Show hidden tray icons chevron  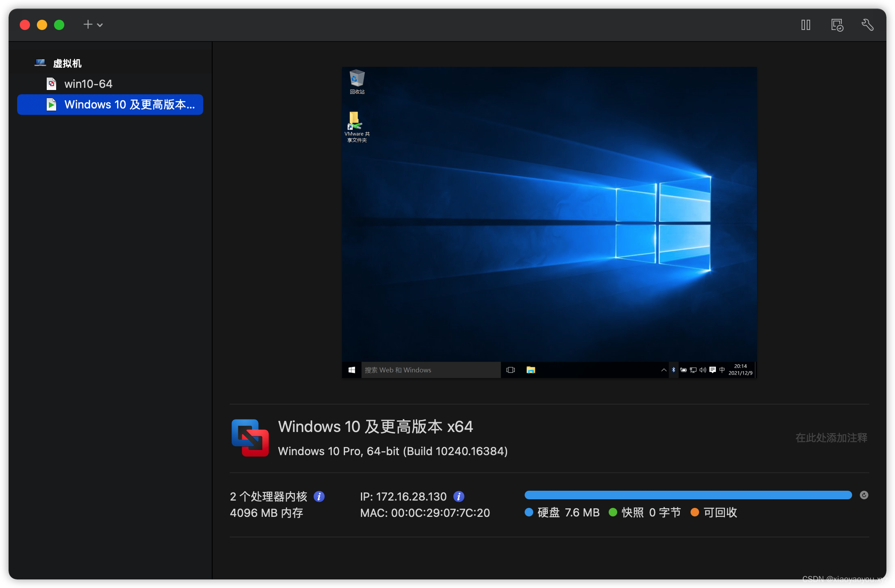[664, 370]
